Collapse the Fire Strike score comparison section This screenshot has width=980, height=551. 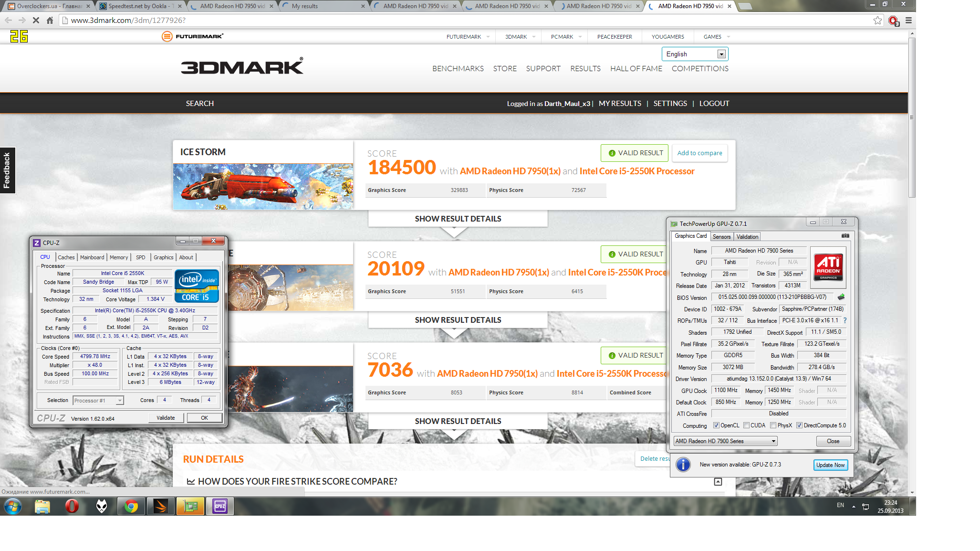[x=718, y=482]
